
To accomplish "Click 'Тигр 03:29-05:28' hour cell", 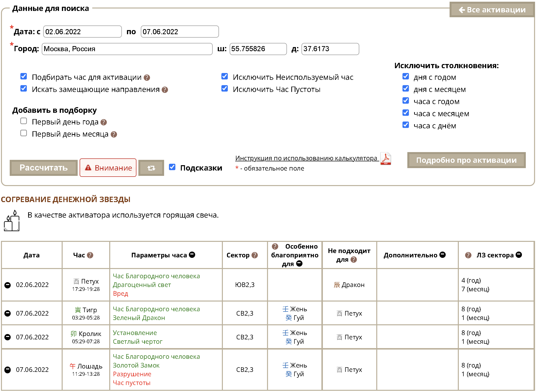I will (x=86, y=313).
